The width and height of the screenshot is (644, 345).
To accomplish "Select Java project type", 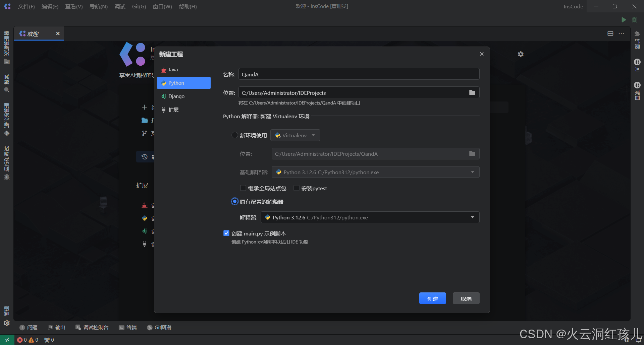I will coord(184,69).
